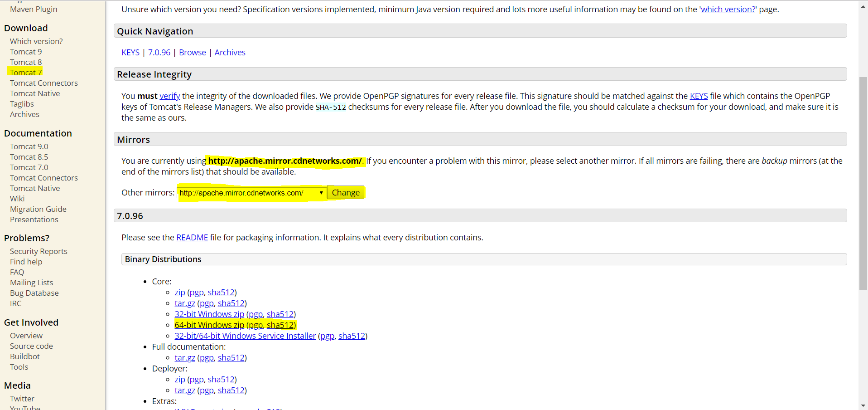Open Tools under Get Involved

(x=19, y=367)
